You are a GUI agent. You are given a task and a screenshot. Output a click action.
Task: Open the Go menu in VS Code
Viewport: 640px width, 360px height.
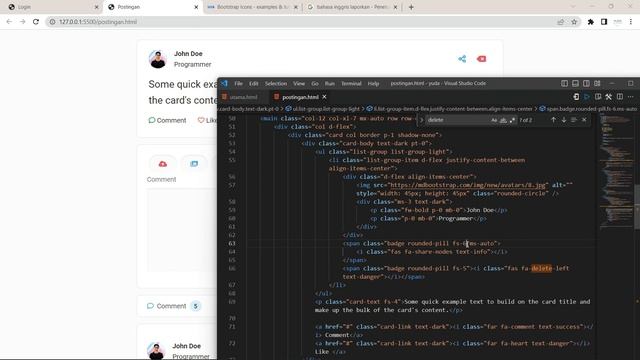click(x=315, y=83)
